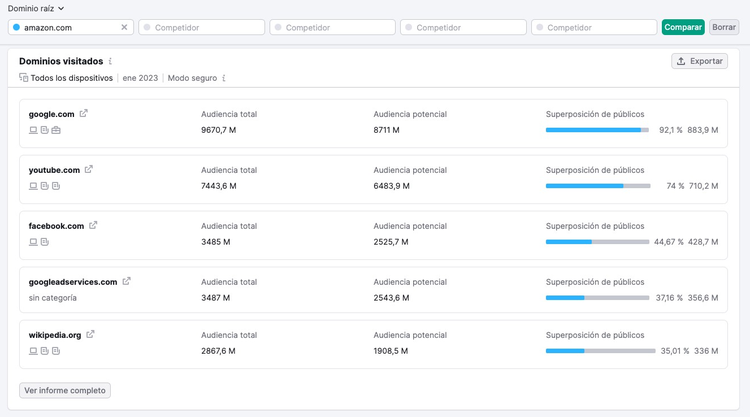Viewport: 750px width, 417px height.
Task: Click google.com audience overlap progress bar
Action: pos(597,130)
